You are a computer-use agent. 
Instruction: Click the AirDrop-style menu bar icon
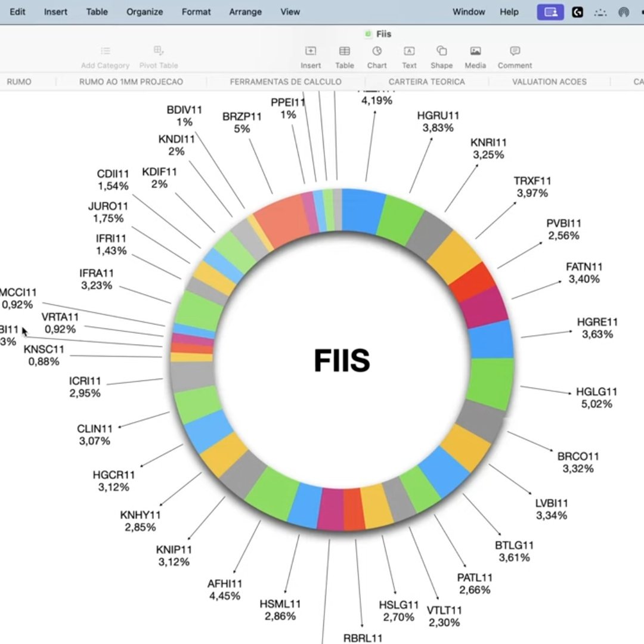[x=624, y=13]
